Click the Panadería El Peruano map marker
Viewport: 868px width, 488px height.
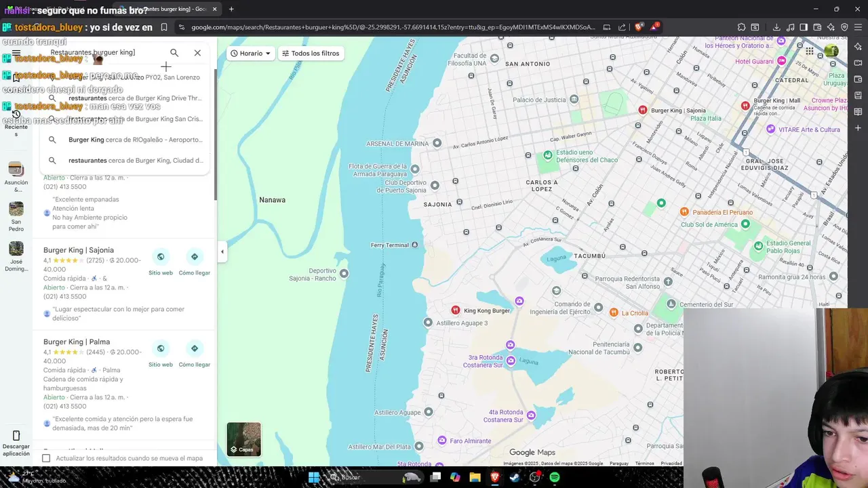(x=684, y=212)
